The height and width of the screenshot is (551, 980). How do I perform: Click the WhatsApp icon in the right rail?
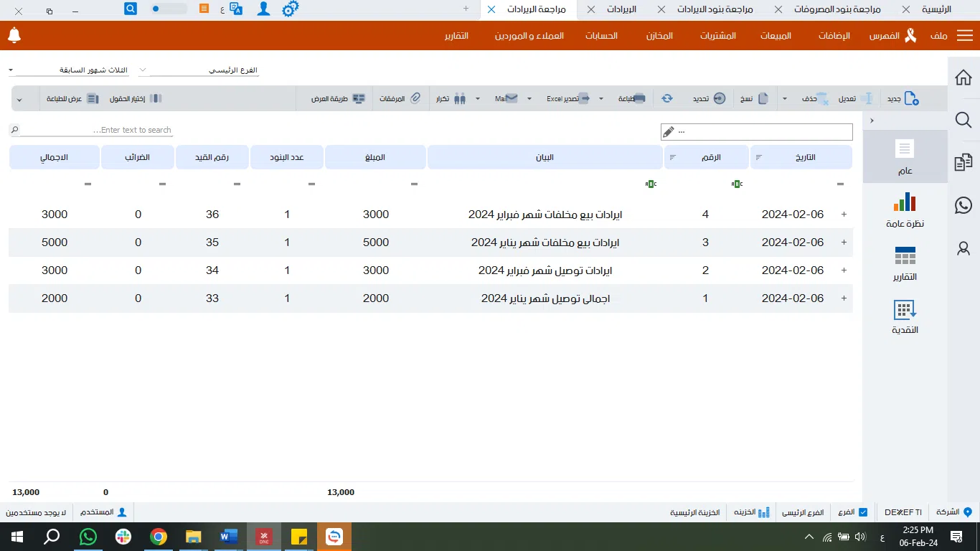coord(963,206)
